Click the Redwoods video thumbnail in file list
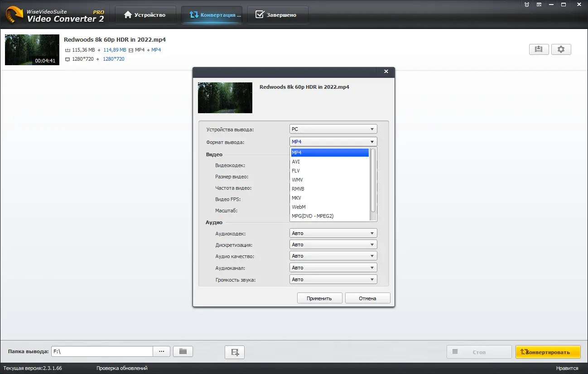Screen dimensions: 588x374 point(32,50)
